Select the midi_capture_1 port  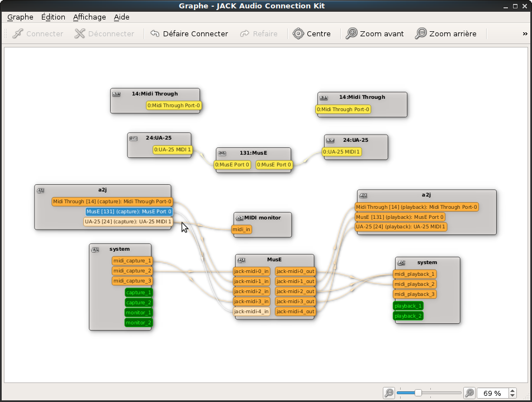pyautogui.click(x=132, y=261)
